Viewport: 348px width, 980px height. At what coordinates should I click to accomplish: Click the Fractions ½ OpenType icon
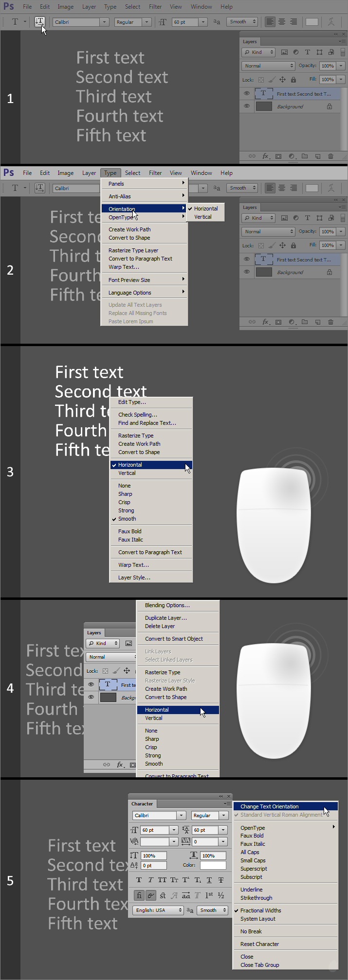click(x=221, y=895)
